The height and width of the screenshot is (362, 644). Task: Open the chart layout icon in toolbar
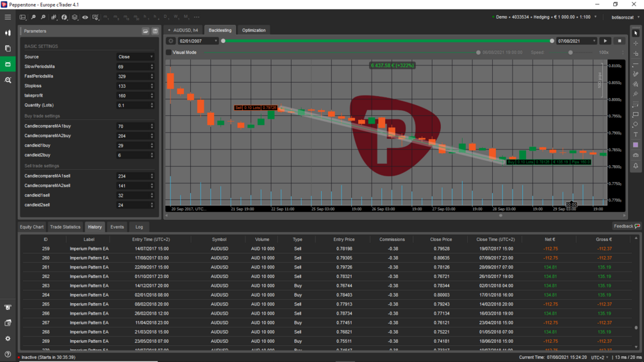coord(22,17)
